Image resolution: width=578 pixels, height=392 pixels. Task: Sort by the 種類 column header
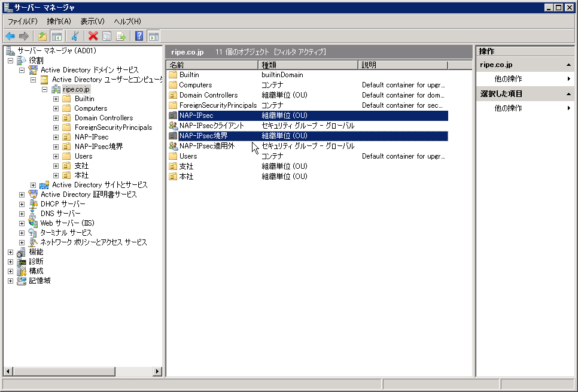(x=308, y=65)
